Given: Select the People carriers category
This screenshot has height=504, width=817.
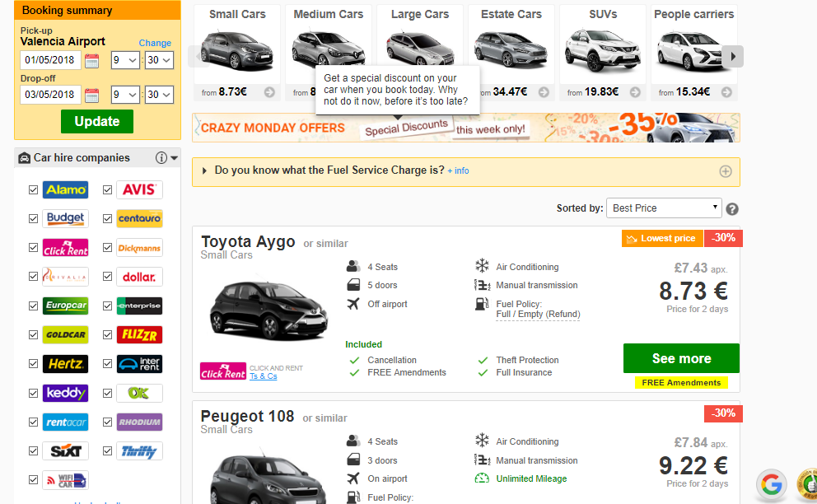Looking at the screenshot, I should 694,52.
